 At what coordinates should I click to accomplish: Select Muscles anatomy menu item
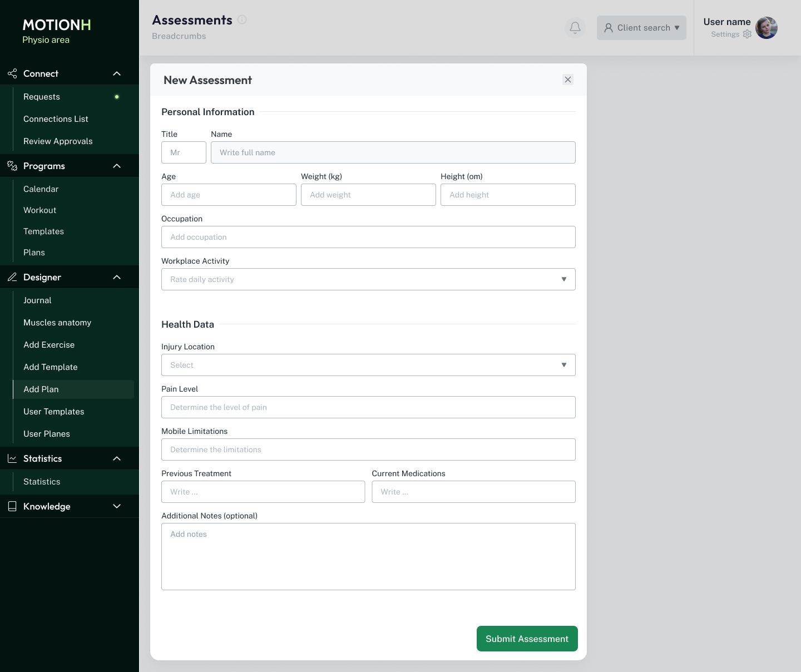[57, 323]
